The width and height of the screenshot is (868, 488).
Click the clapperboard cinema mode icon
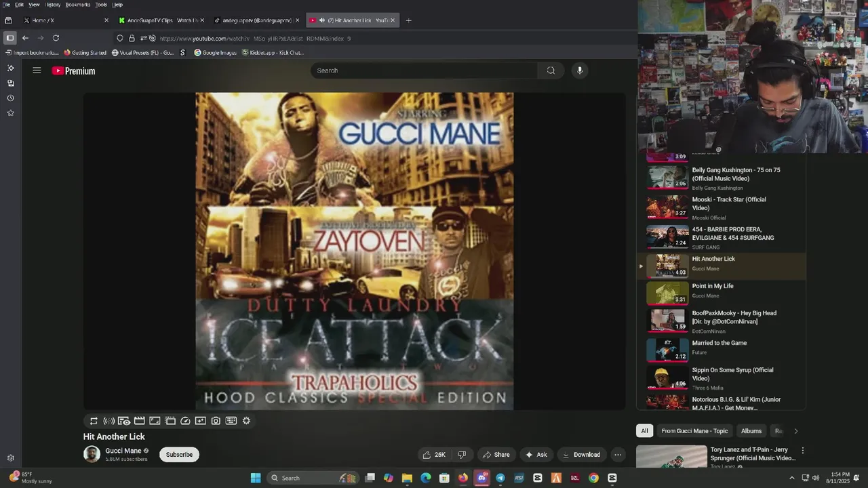click(139, 421)
